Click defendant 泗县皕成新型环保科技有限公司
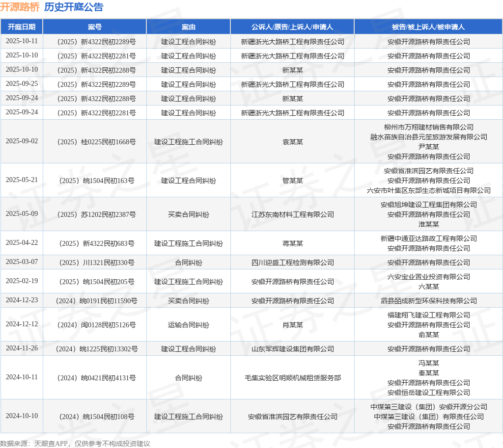Image resolution: width=503 pixels, height=448 pixels. [x=428, y=301]
